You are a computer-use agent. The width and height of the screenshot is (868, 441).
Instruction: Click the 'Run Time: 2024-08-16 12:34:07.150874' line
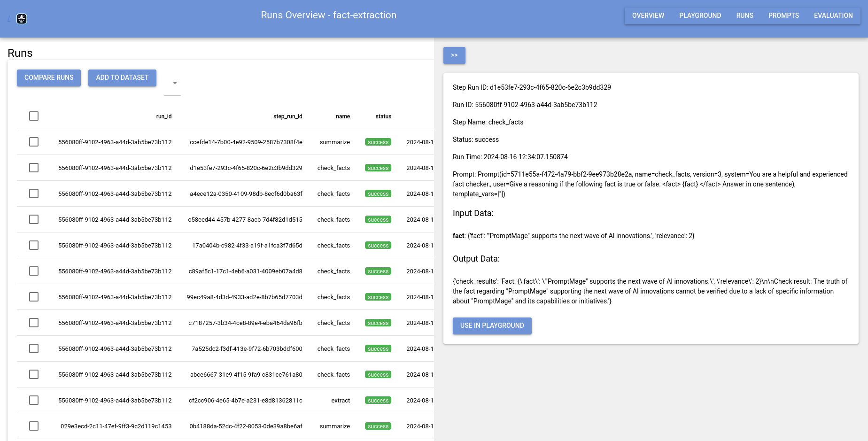click(510, 157)
